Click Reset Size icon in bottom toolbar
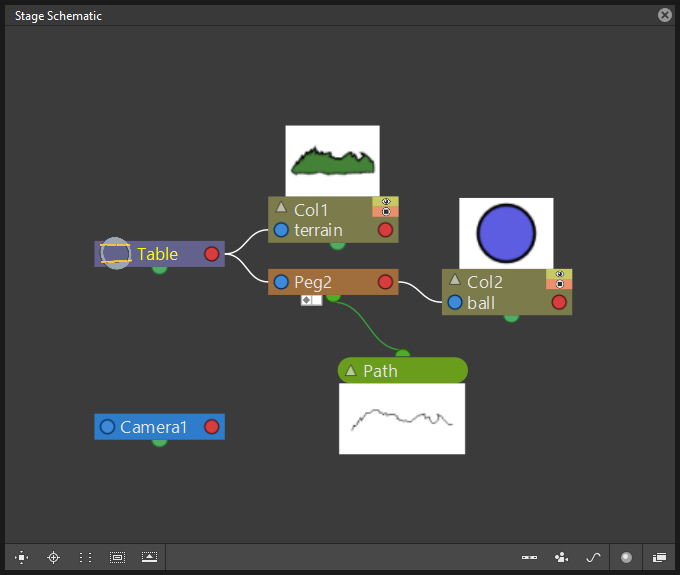Screen dimensions: 680x575 [117, 557]
